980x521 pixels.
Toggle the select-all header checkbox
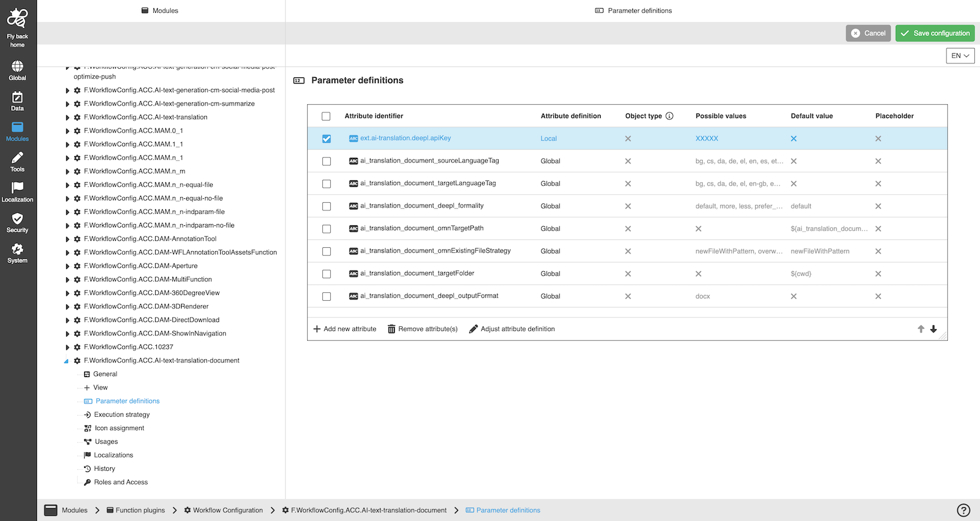click(326, 116)
